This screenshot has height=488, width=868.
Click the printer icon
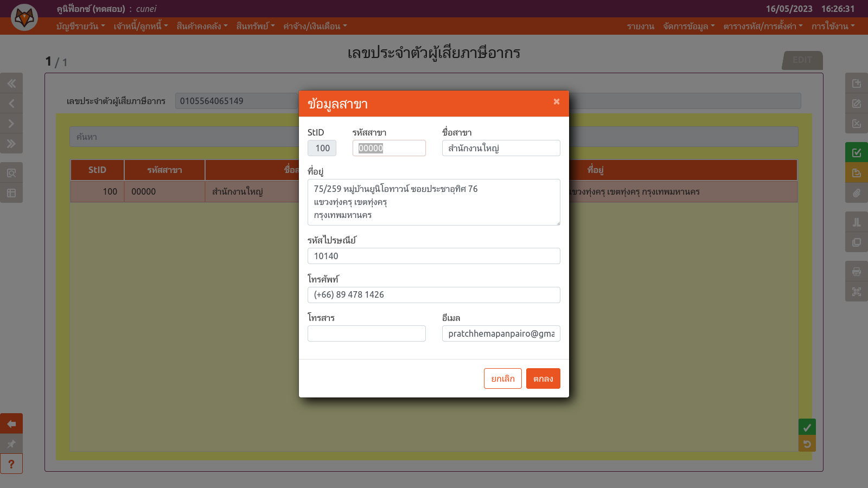[856, 272]
